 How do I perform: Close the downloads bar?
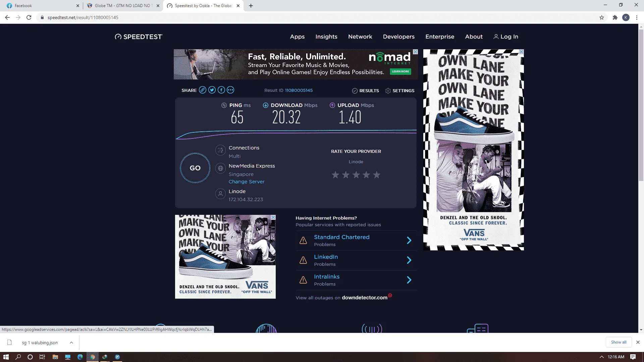point(638,342)
